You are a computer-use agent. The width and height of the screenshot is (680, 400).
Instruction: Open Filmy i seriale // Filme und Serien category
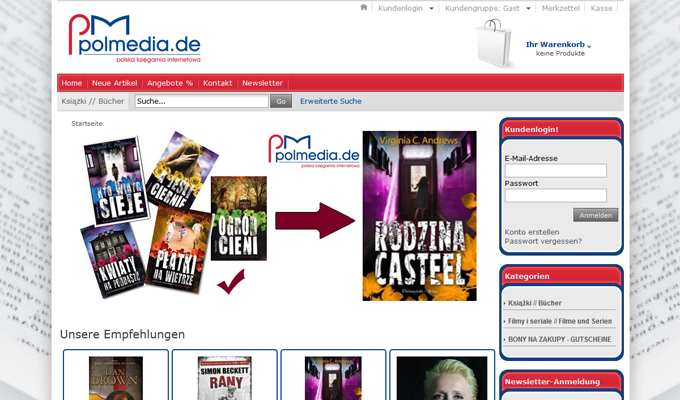coord(560,321)
